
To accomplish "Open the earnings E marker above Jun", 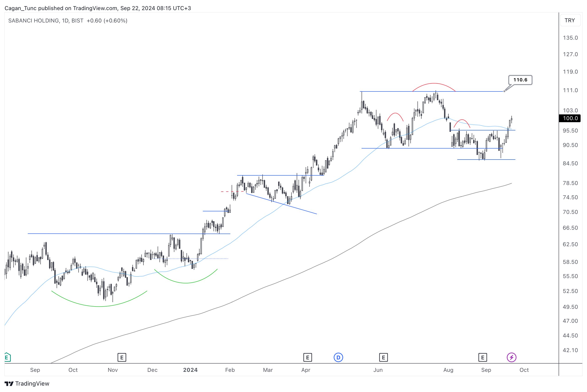I will coord(383,358).
